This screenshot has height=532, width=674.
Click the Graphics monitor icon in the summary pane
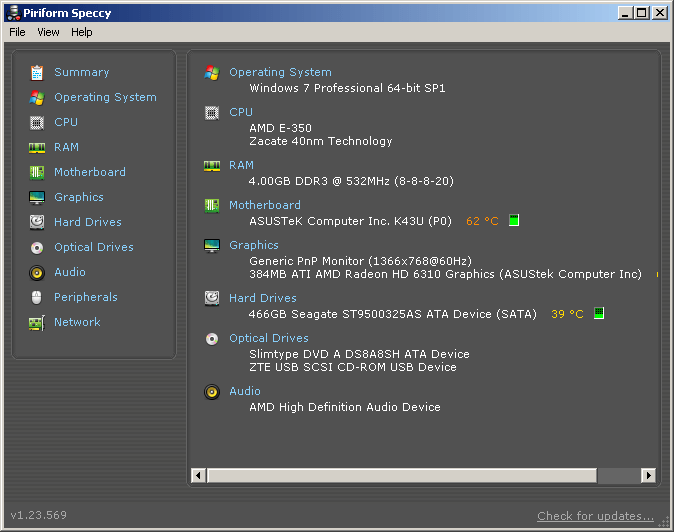(x=212, y=246)
